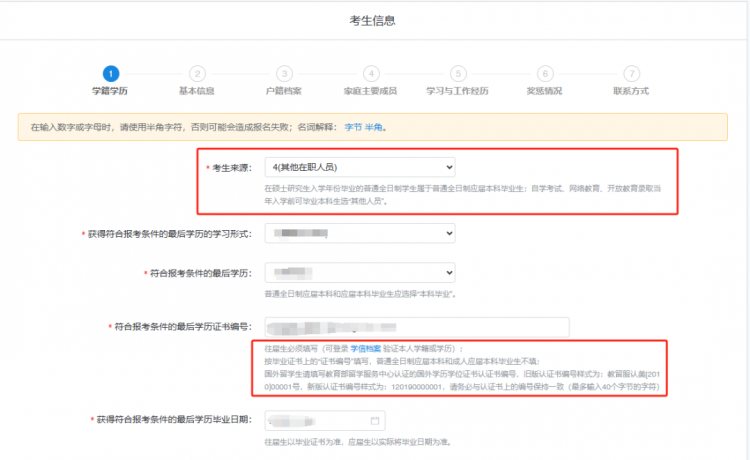Viewport: 750px width, 460px height.
Task: Go to the step 6 circle
Action: 545,73
